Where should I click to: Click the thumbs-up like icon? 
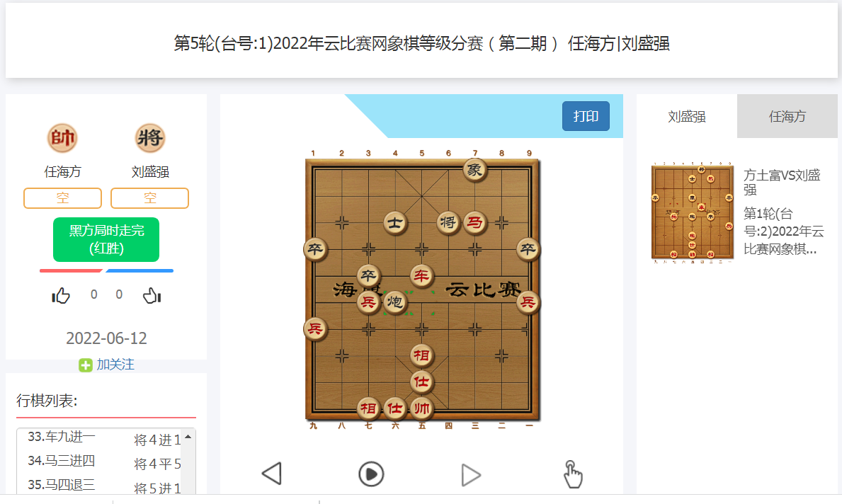tap(61, 295)
